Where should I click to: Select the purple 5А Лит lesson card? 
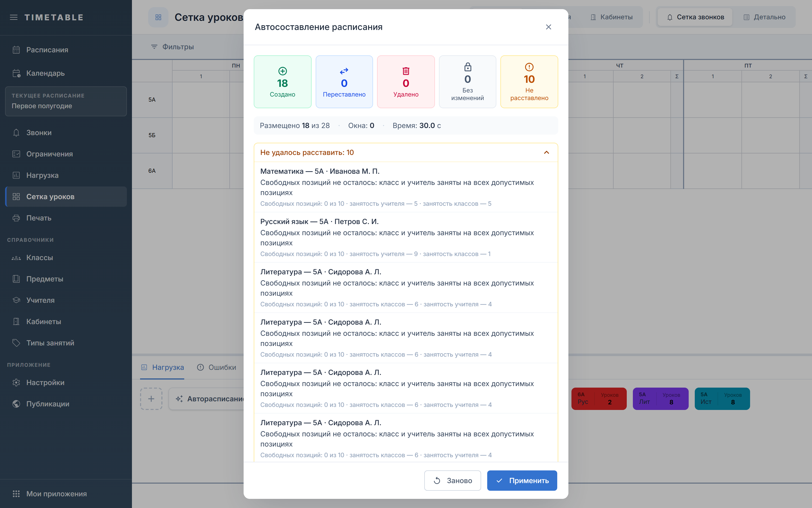pyautogui.click(x=660, y=399)
